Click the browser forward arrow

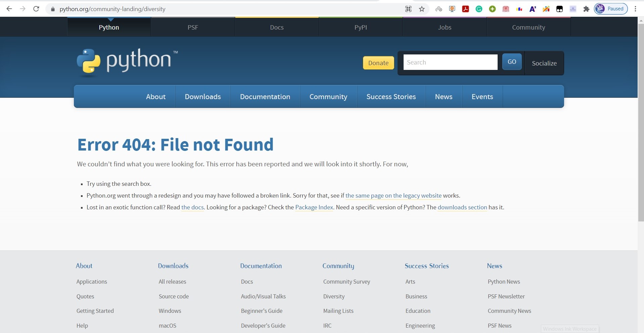[22, 9]
